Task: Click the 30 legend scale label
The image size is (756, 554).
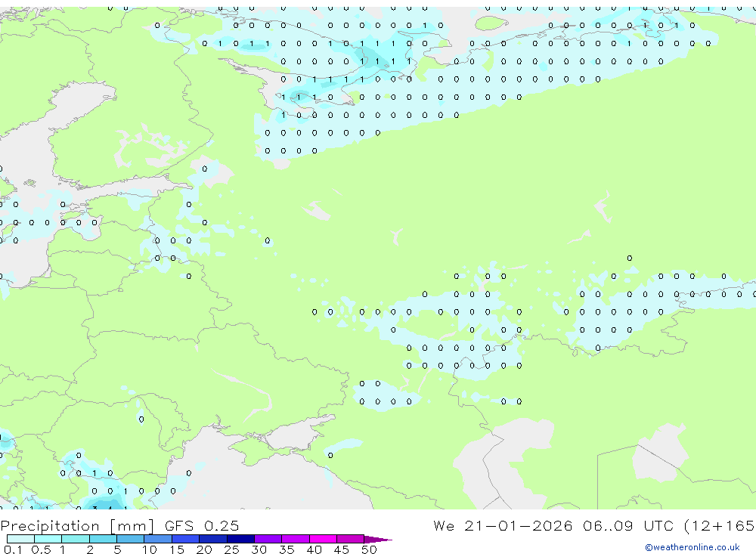Action: coord(259,549)
